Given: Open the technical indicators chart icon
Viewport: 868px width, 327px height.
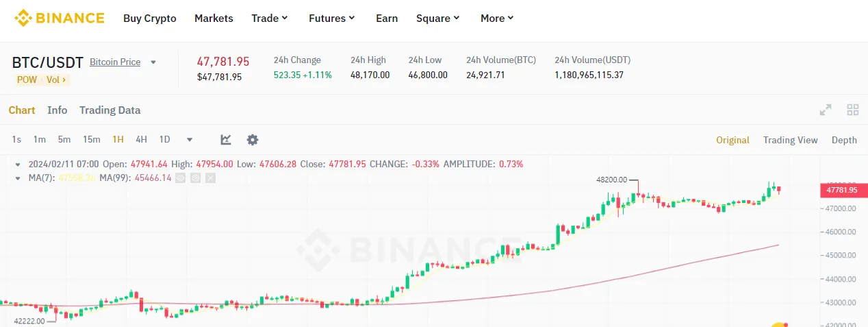Looking at the screenshot, I should coord(226,140).
